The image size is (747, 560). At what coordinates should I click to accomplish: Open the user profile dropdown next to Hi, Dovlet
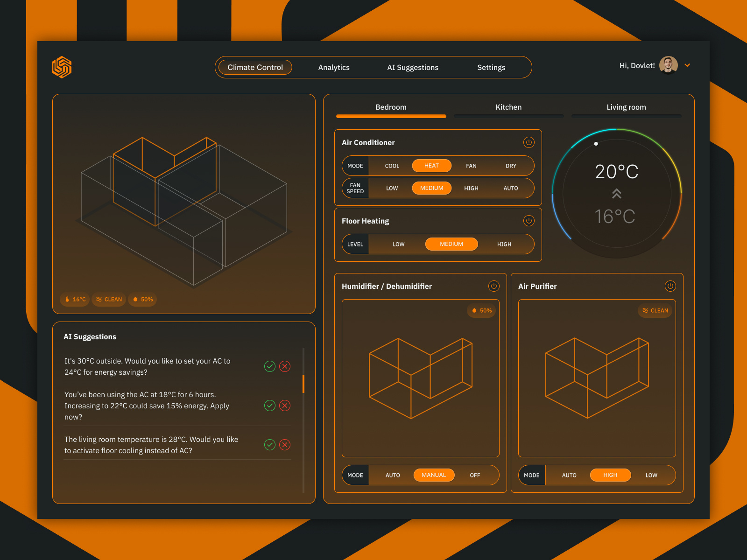[x=687, y=65]
